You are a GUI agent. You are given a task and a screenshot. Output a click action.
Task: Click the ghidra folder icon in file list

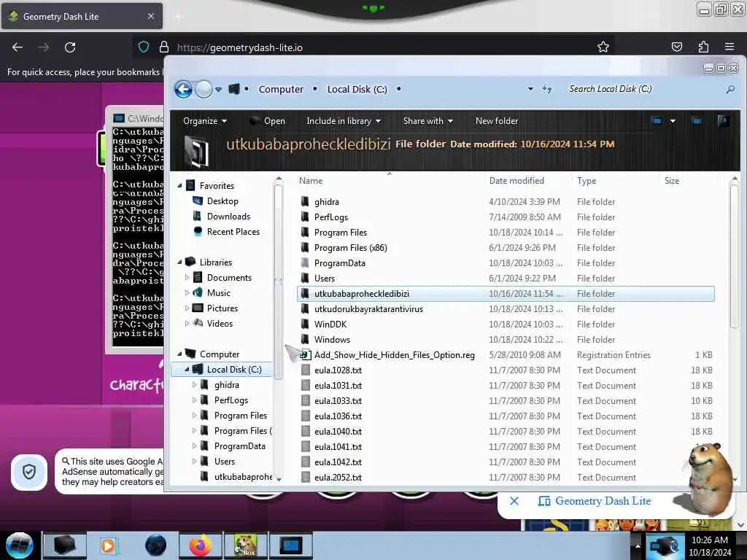tap(305, 201)
